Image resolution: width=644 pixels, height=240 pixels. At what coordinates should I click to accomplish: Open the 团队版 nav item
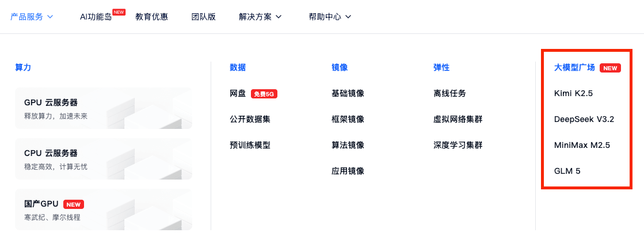203,17
